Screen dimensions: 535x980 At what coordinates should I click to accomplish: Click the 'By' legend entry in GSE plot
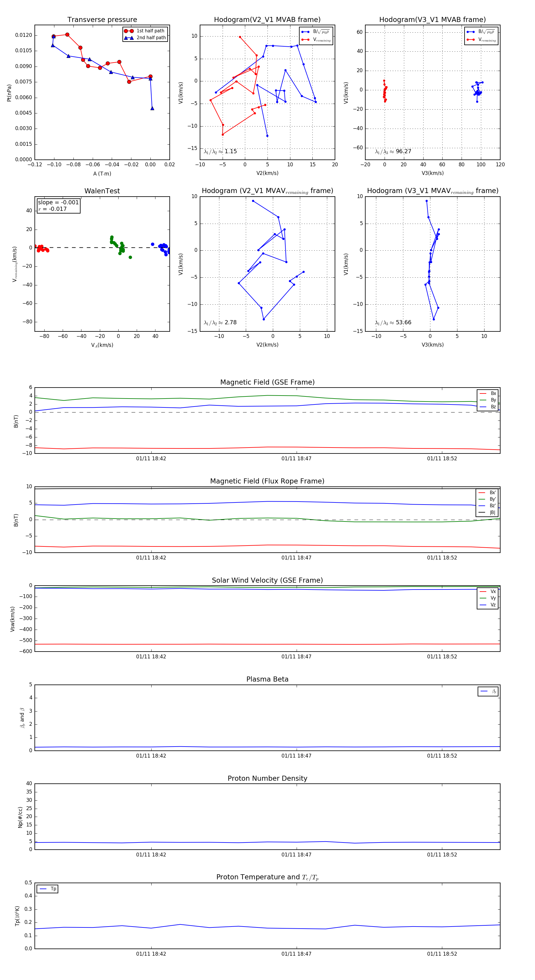click(488, 400)
